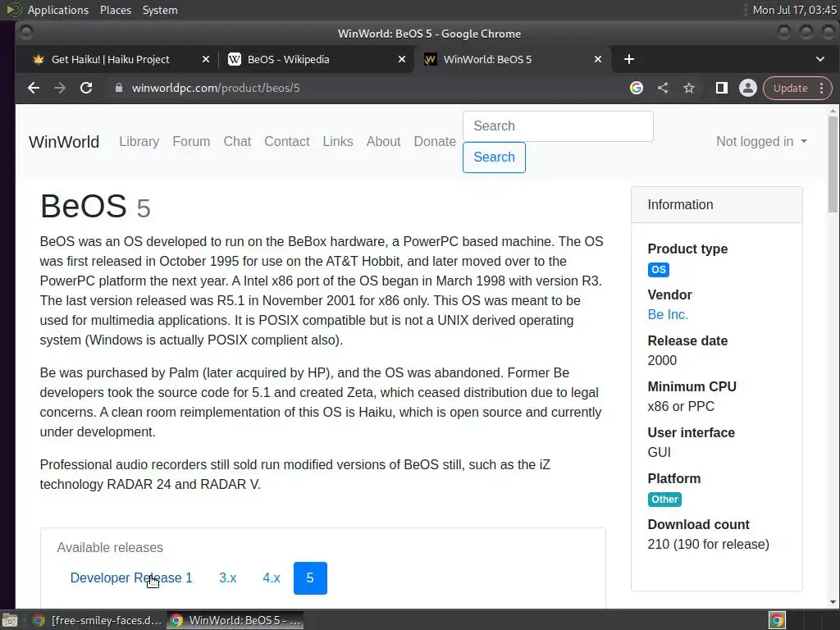Image resolution: width=840 pixels, height=630 pixels.
Task: Click the Update button in Chrome
Action: [x=790, y=88]
